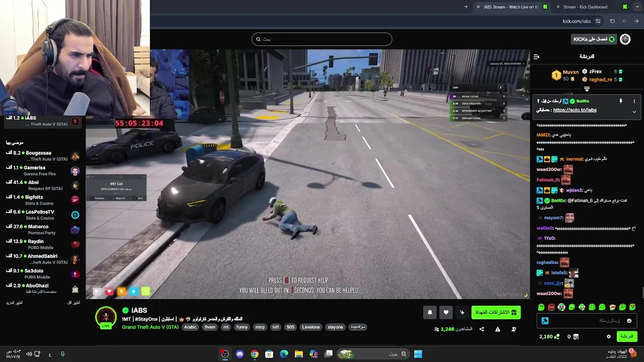The width and height of the screenshot is (644, 362).
Task: Click the Get KICKs button
Action: tap(594, 39)
